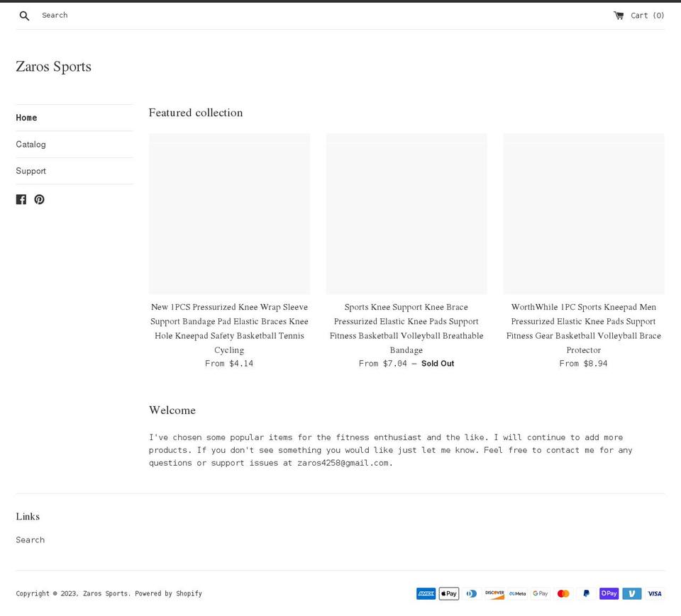Click the PayPal payment icon
The image size is (681, 616).
coord(587,593)
